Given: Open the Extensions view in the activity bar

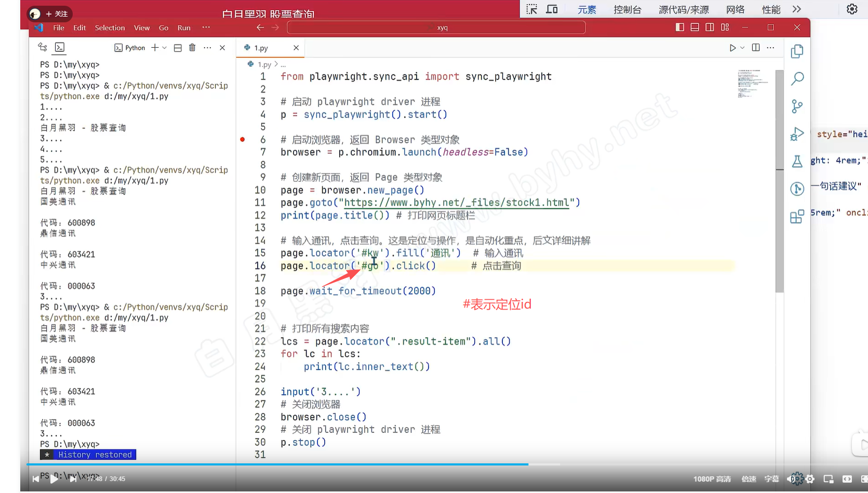Looking at the screenshot, I should [797, 216].
